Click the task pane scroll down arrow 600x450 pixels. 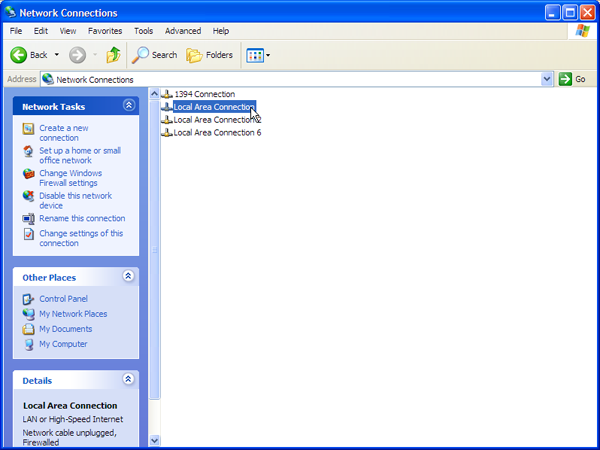pyautogui.click(x=154, y=440)
